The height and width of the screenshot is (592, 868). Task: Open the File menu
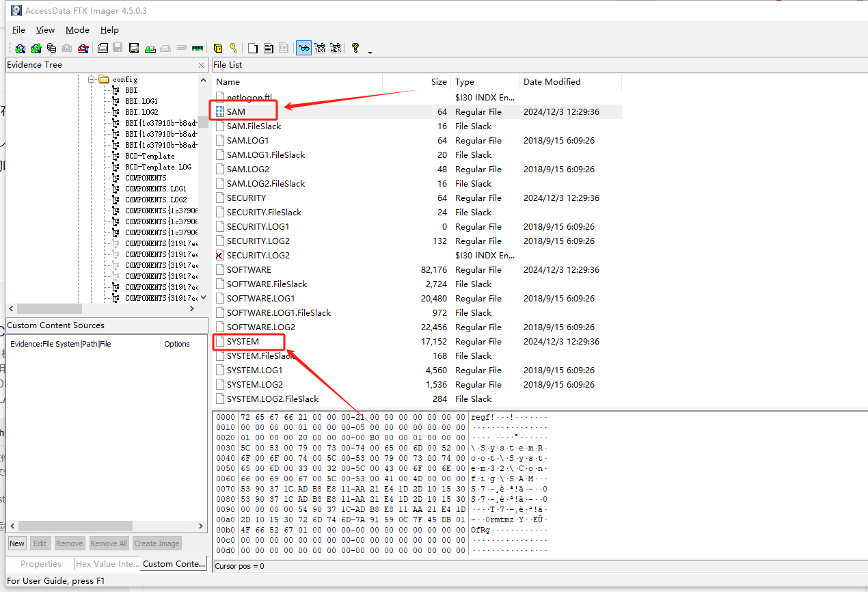tap(18, 30)
